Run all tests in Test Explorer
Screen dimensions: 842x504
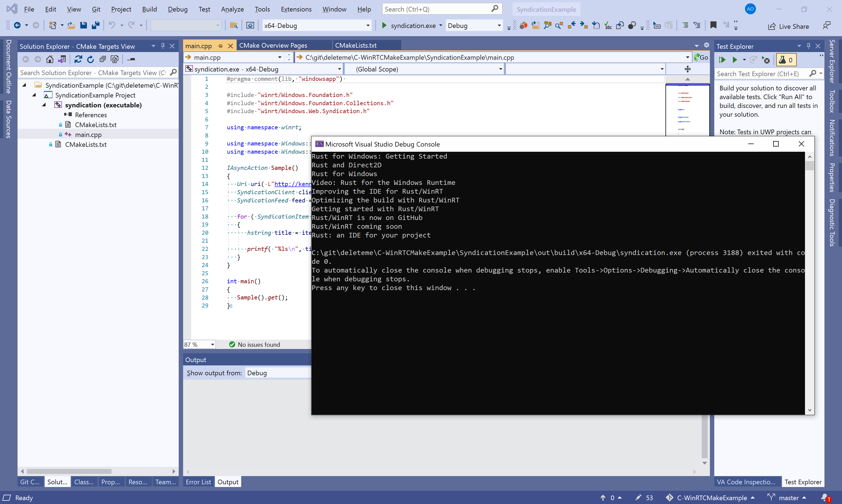[723, 59]
